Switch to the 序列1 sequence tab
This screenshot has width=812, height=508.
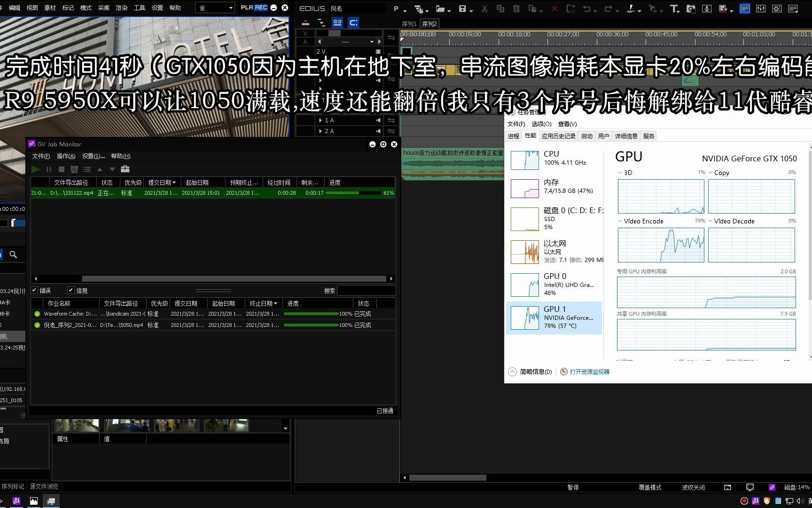pos(409,24)
